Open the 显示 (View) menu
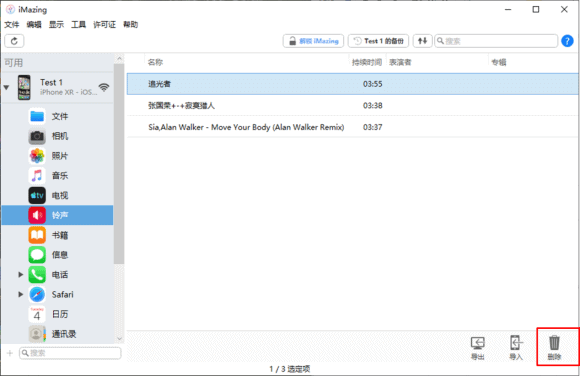Image resolution: width=580 pixels, height=376 pixels. coord(56,24)
